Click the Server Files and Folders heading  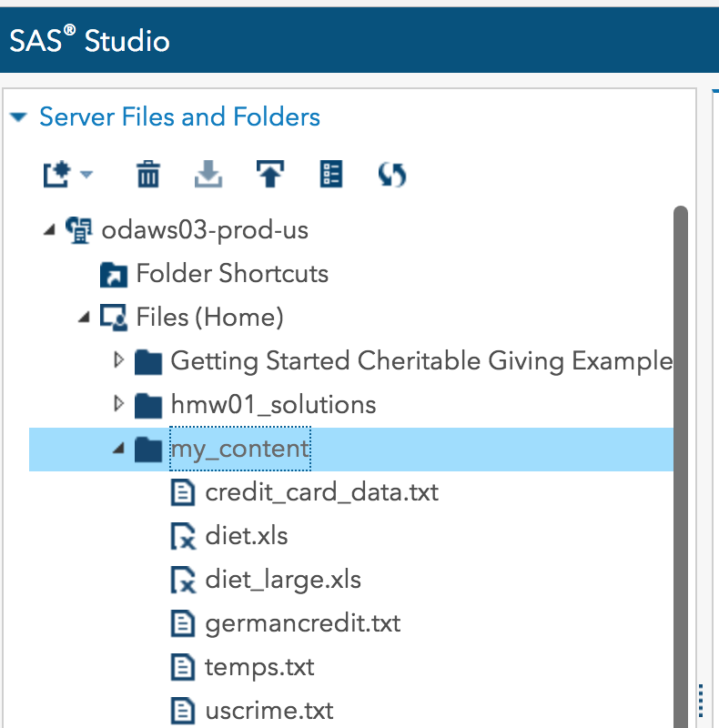[x=179, y=116]
